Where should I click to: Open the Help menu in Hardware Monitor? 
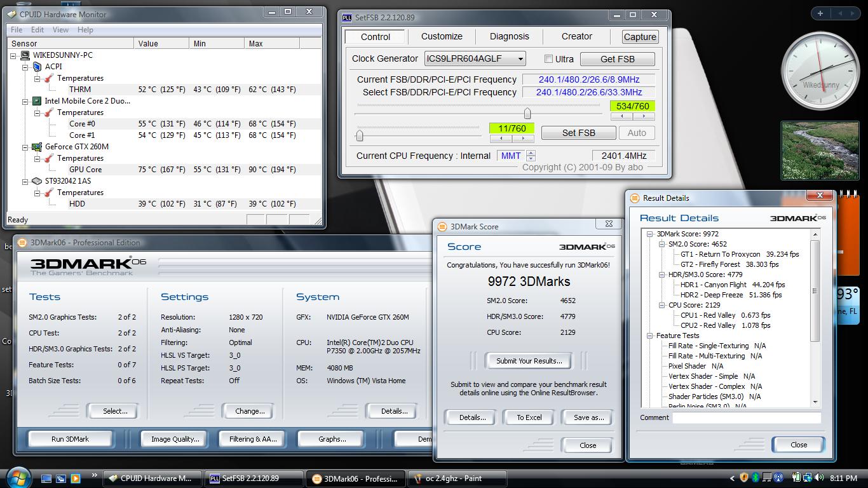(85, 30)
